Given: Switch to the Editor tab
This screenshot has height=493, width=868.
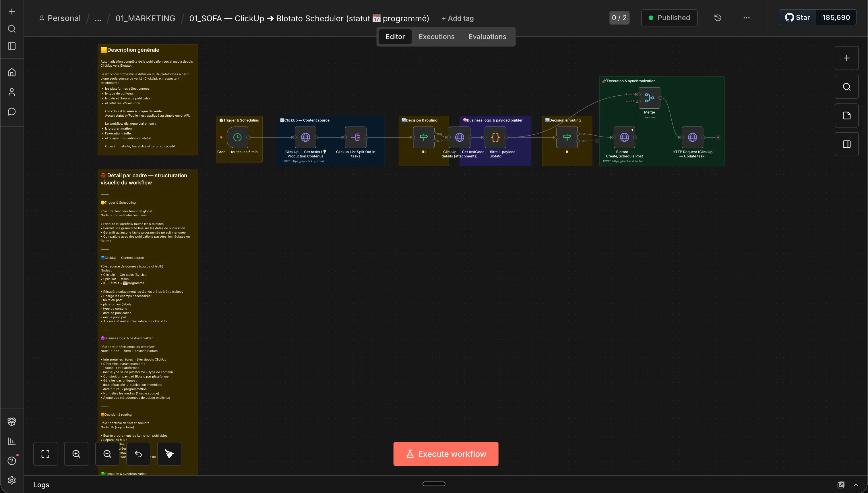Looking at the screenshot, I should [395, 36].
